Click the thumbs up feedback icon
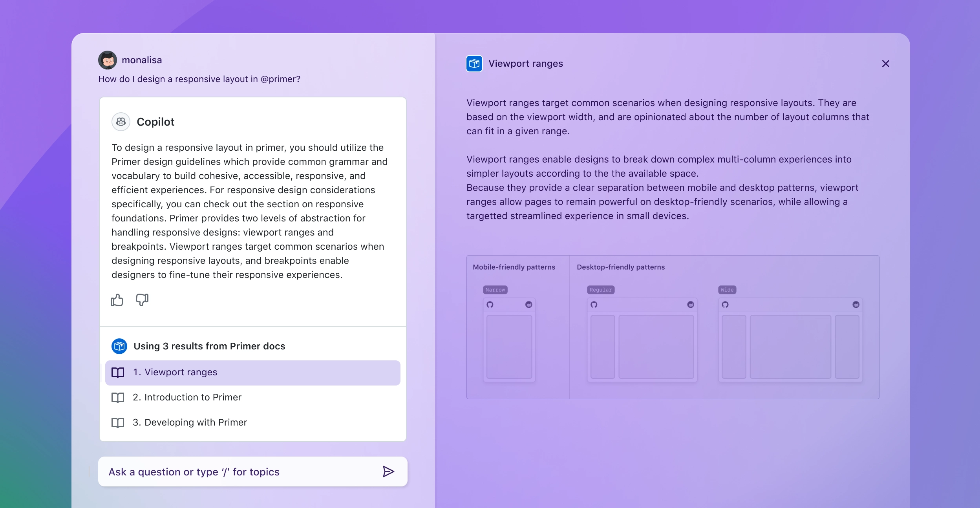The width and height of the screenshot is (980, 508). [117, 300]
